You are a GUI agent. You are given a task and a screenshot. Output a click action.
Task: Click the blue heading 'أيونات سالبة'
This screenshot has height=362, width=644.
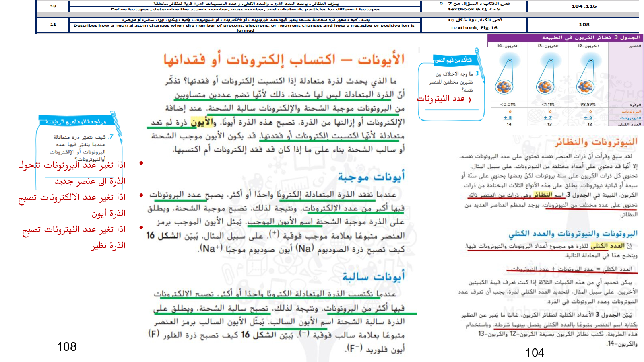[373, 277]
